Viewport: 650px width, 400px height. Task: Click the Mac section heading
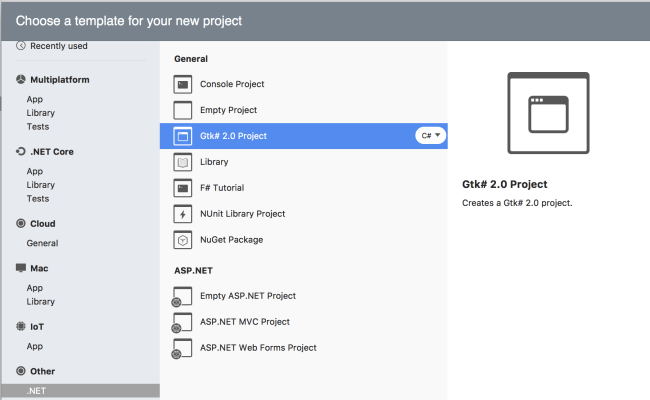[x=39, y=268]
